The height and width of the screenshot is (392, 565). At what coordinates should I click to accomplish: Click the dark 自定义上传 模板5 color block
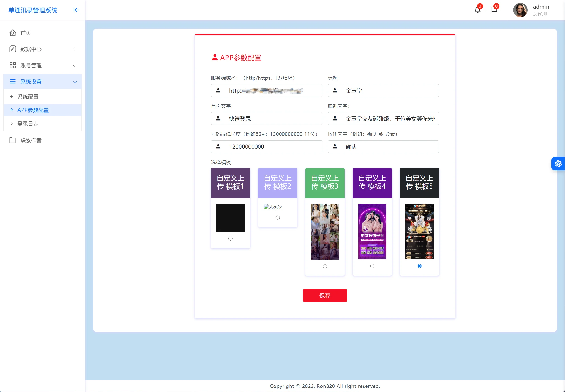pyautogui.click(x=419, y=183)
